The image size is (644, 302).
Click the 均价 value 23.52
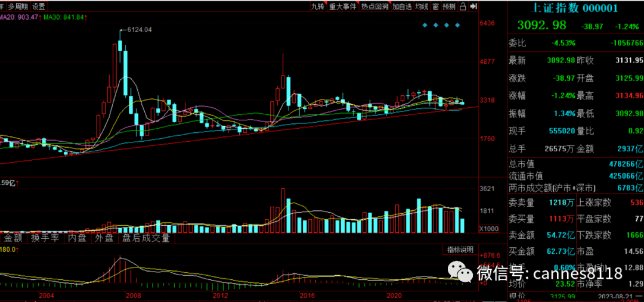(565, 283)
